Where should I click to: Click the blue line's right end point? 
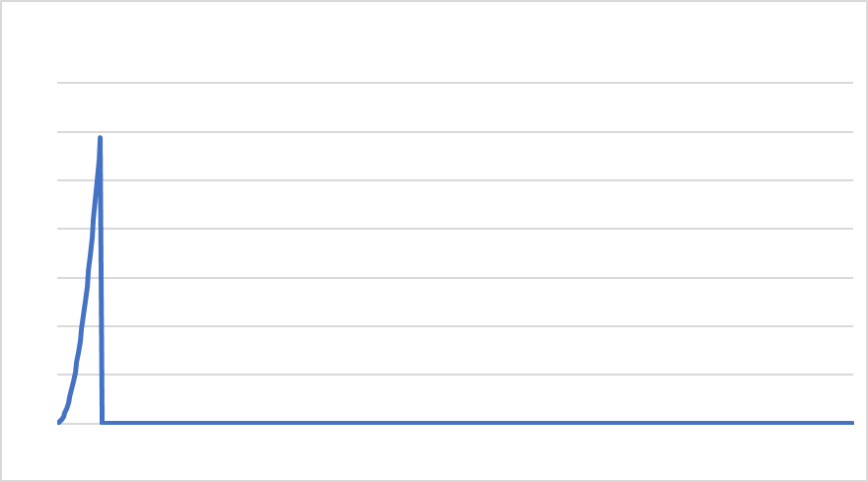click(x=852, y=423)
